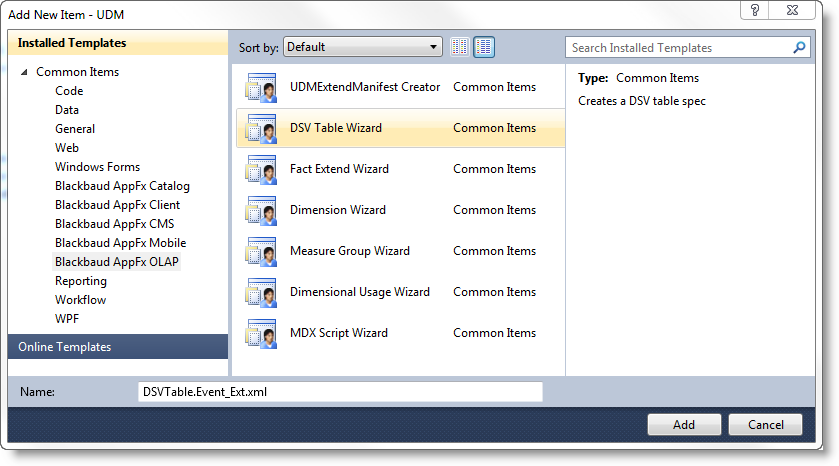
Task: Click the Fact Extend Wizard template icon
Action: pyautogui.click(x=261, y=169)
